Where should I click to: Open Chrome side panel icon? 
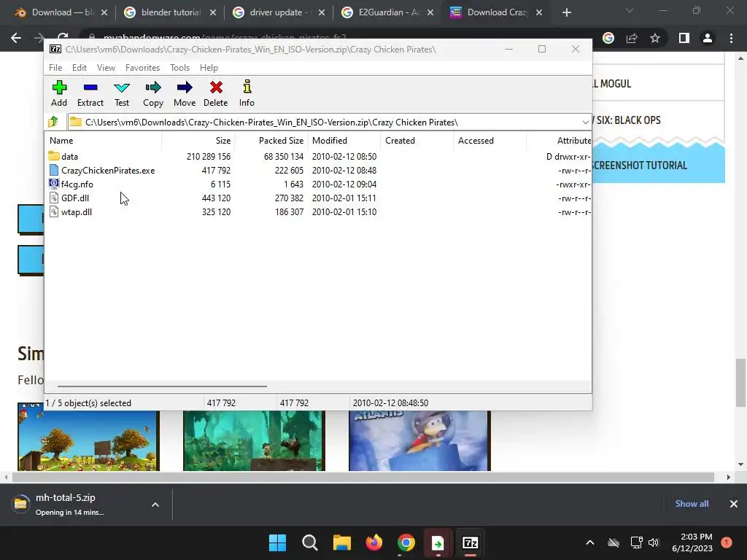click(684, 38)
